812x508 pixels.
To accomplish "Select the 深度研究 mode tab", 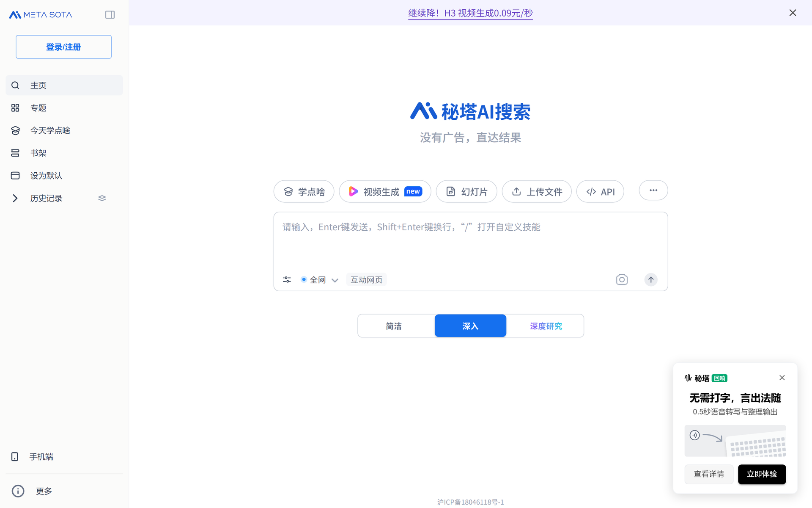I will coord(546,326).
